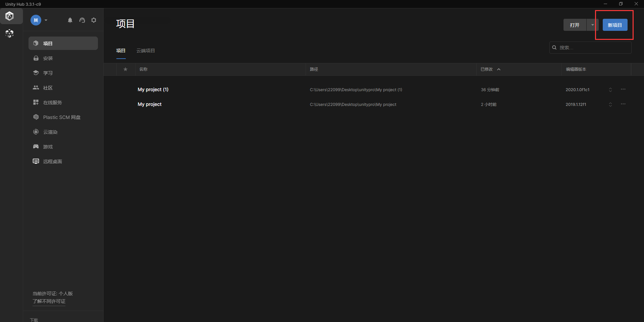Screen dimensions: 644x322
Task: Click the second cube icon in left rail
Action: click(10, 34)
